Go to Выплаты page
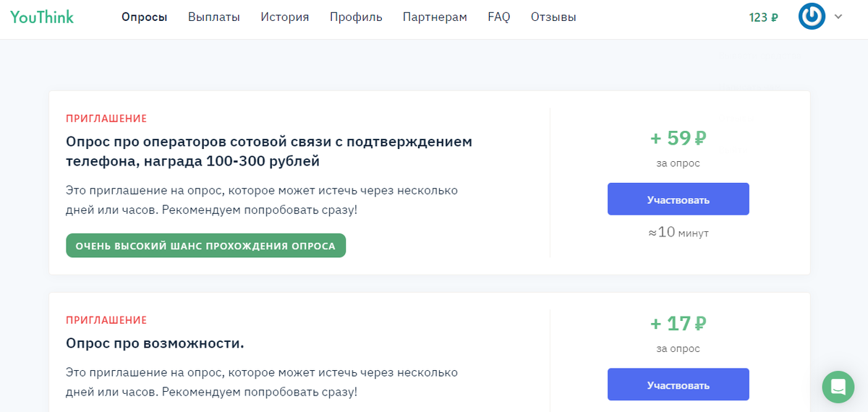Viewport: 868px width, 412px height. (x=214, y=17)
